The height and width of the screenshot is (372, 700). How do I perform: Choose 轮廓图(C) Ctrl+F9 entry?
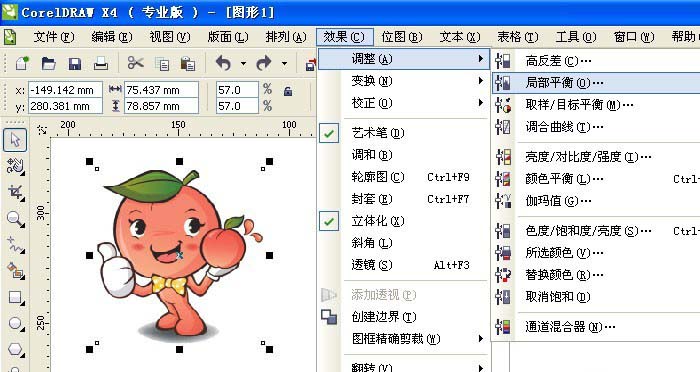[x=404, y=177]
